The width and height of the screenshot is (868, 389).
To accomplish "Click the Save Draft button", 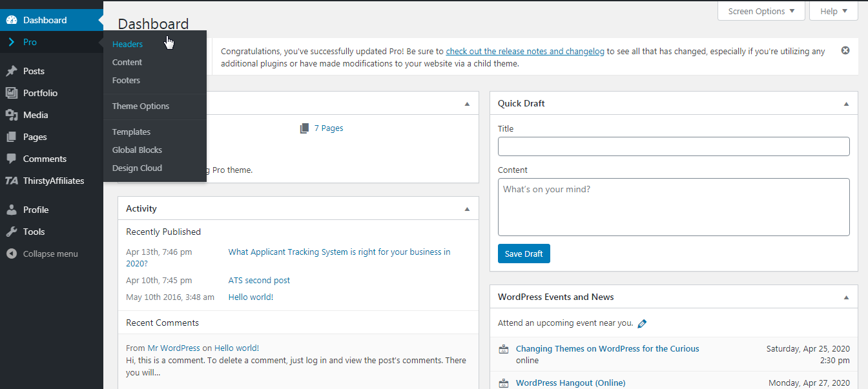I will [524, 254].
